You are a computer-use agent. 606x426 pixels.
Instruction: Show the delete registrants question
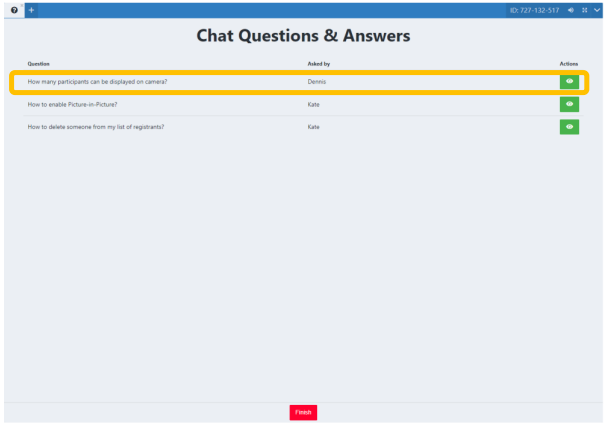569,127
